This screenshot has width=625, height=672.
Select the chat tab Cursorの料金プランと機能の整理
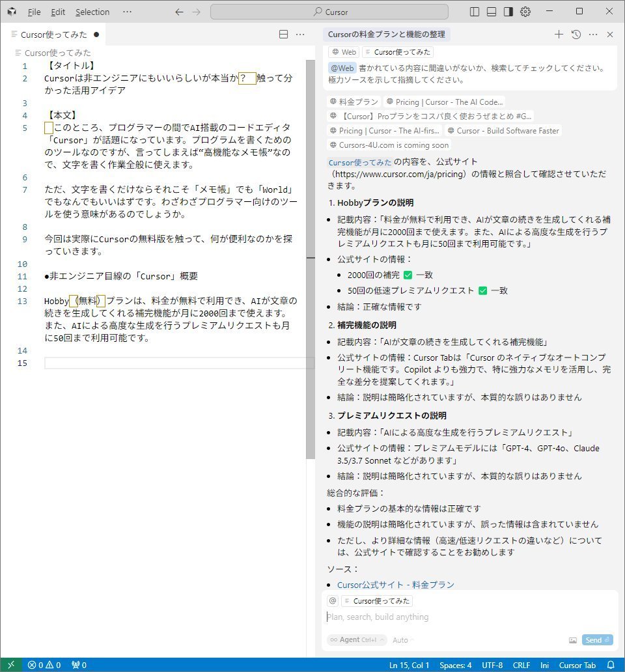tap(387, 35)
